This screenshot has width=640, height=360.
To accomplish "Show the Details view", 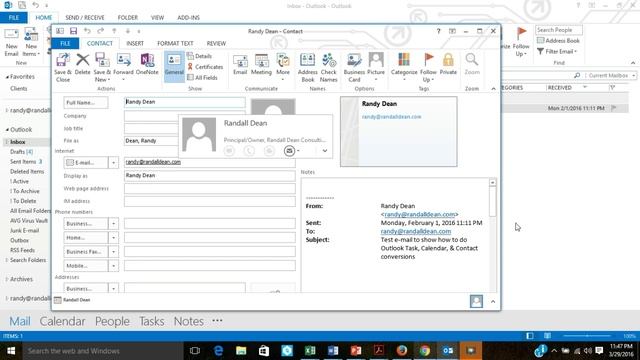I will point(200,56).
